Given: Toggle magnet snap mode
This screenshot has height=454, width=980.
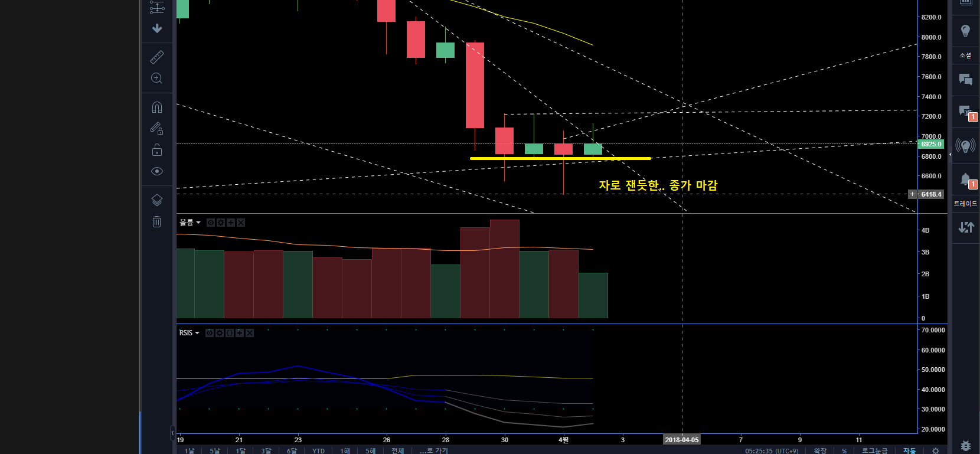Looking at the screenshot, I should coord(157,107).
